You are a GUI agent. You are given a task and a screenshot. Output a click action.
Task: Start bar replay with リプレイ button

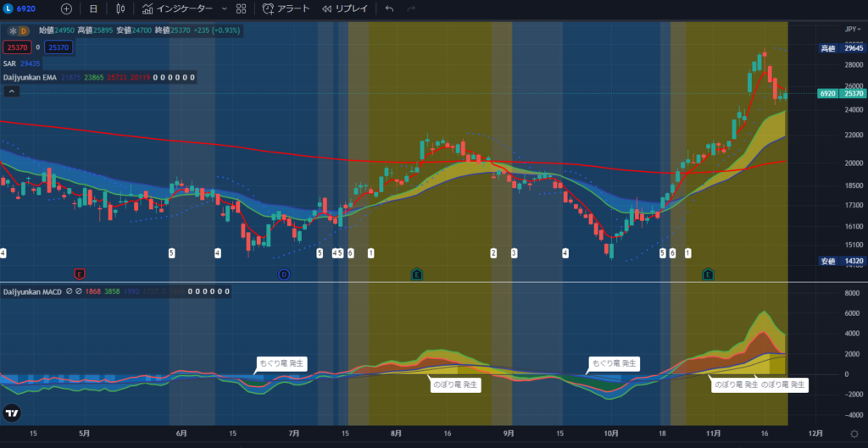(x=345, y=8)
